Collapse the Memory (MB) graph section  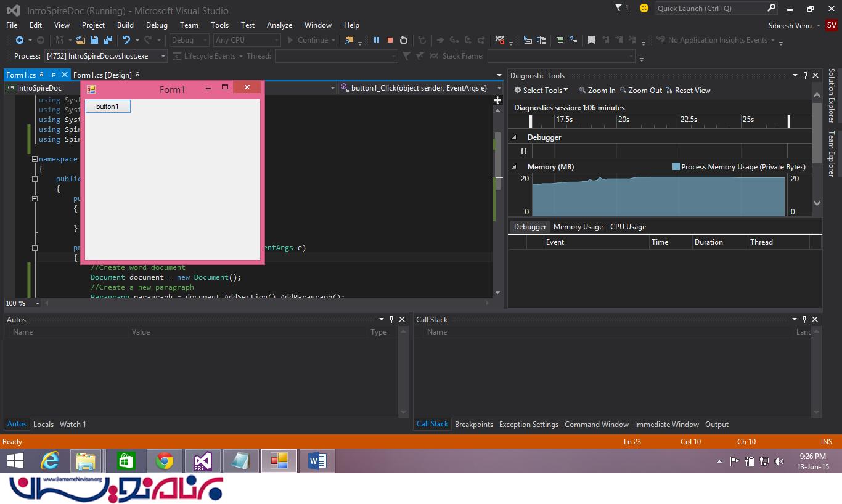[x=514, y=167]
